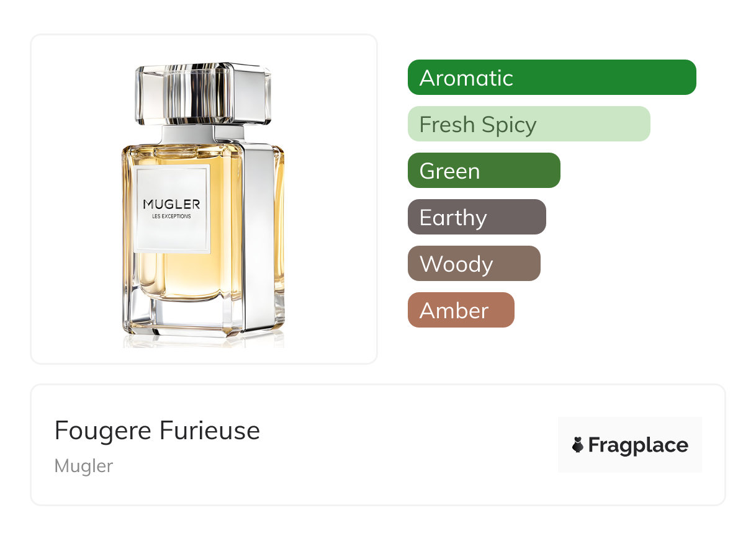The height and width of the screenshot is (536, 756).
Task: Click the LES EXCEPTIONS text on the bottle label
Action: click(x=171, y=217)
